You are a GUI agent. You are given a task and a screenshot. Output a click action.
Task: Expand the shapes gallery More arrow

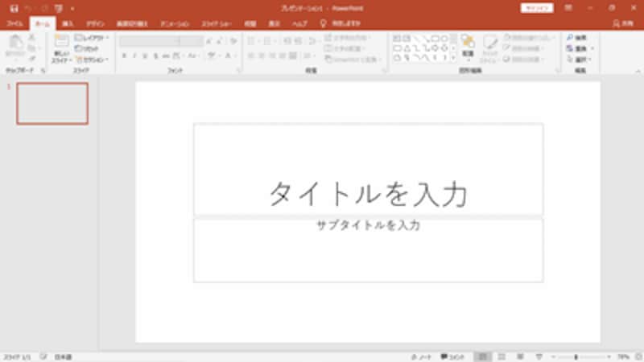(x=453, y=58)
